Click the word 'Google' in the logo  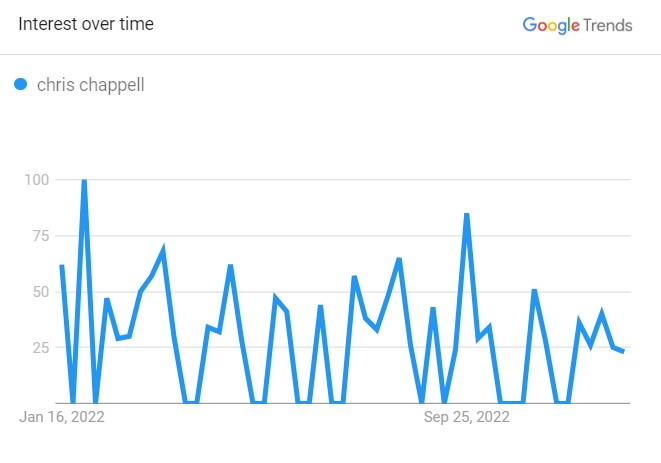pos(551,25)
